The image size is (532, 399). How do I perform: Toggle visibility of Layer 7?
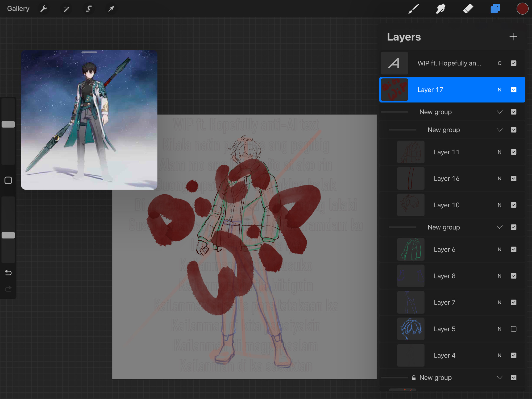point(514,302)
